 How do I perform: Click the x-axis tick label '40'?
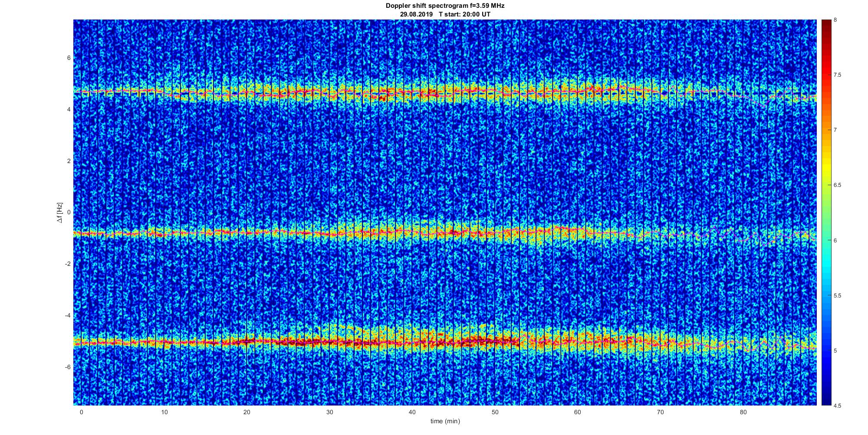(x=412, y=412)
